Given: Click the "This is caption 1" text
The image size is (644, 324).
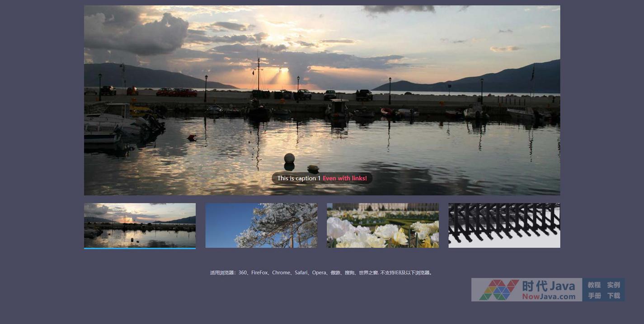Looking at the screenshot, I should pos(299,178).
